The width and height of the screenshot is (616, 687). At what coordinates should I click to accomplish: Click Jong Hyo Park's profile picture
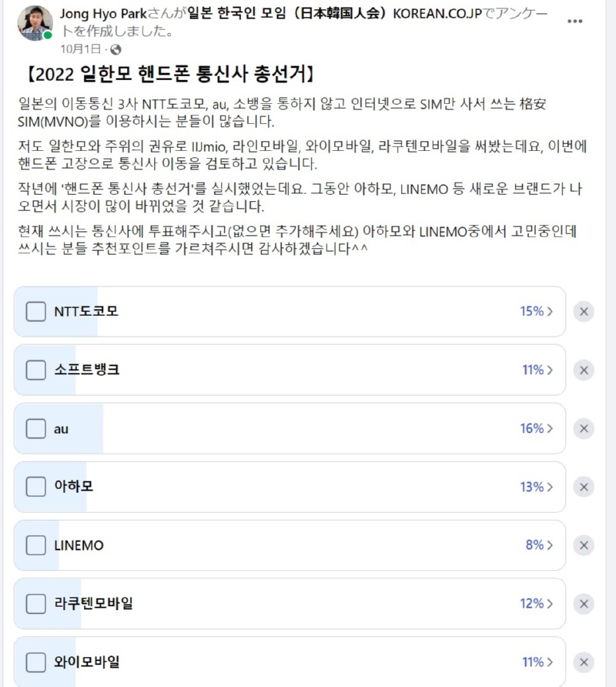tap(35, 23)
